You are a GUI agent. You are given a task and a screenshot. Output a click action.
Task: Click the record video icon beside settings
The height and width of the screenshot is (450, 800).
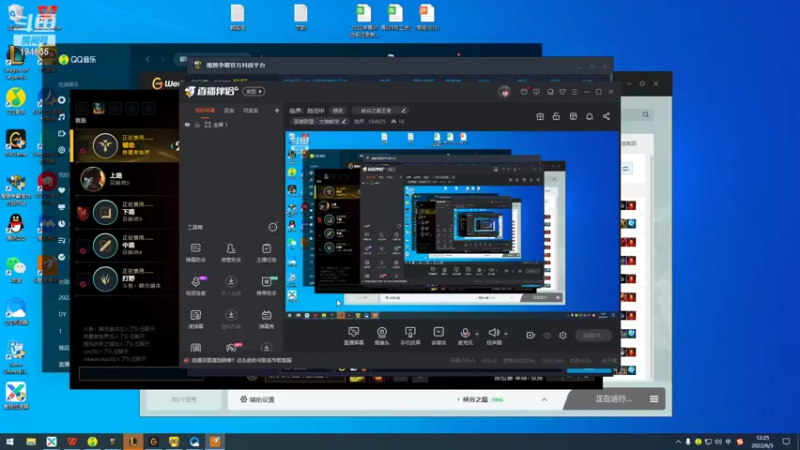tap(531, 335)
